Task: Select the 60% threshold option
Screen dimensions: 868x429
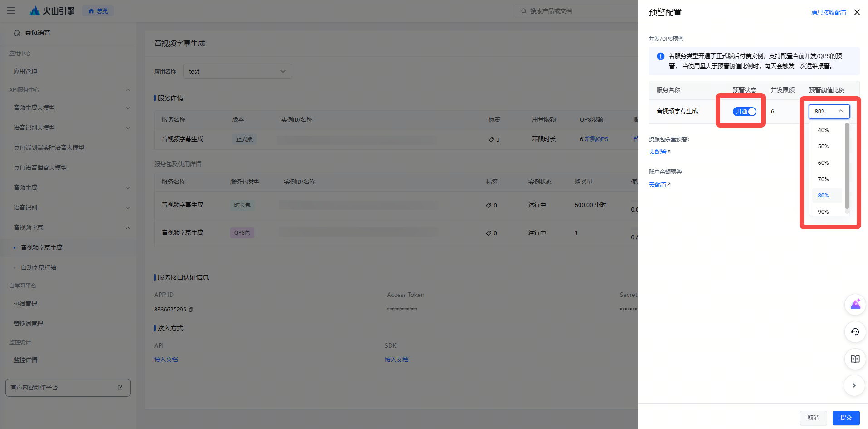Action: (827, 163)
